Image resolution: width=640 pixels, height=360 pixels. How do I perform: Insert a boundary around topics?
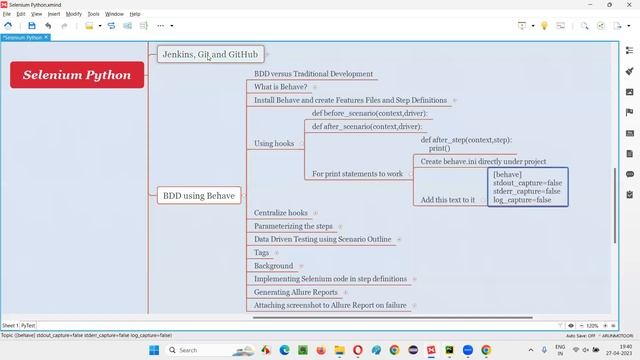click(128, 26)
